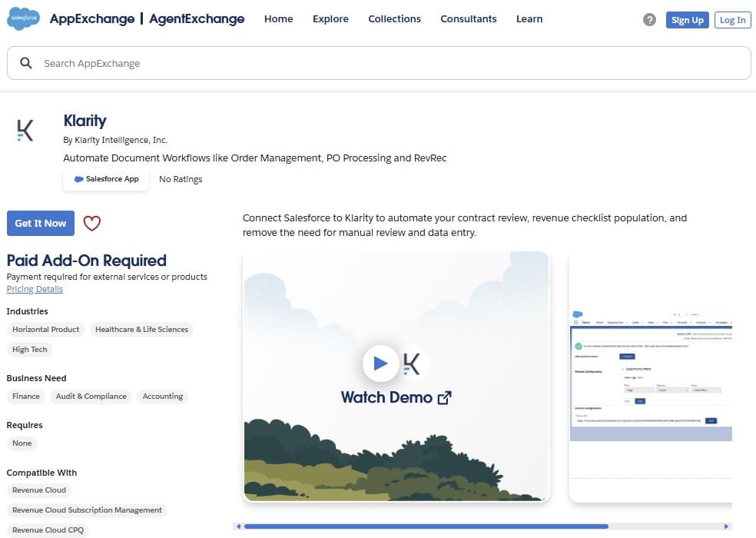
Task: Click the Industries label
Action: coord(28,311)
